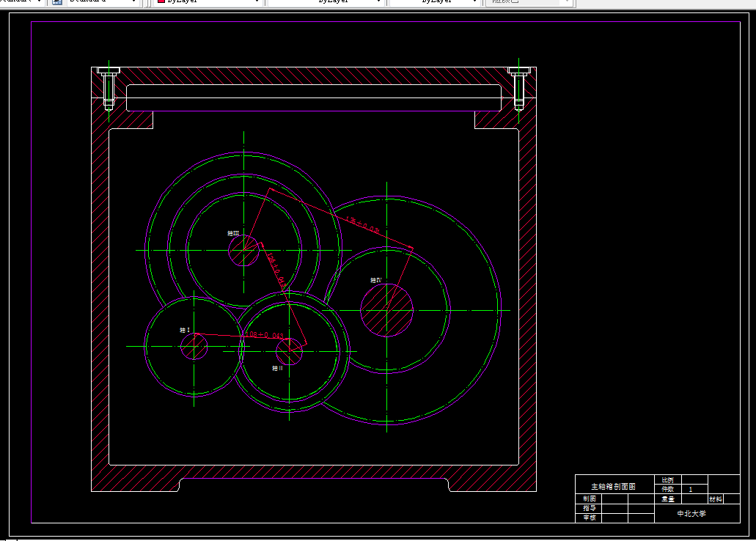Viewport: 756px width, 541px height.
Task: Select the dimension between shafts III and IV
Action: tap(362, 225)
